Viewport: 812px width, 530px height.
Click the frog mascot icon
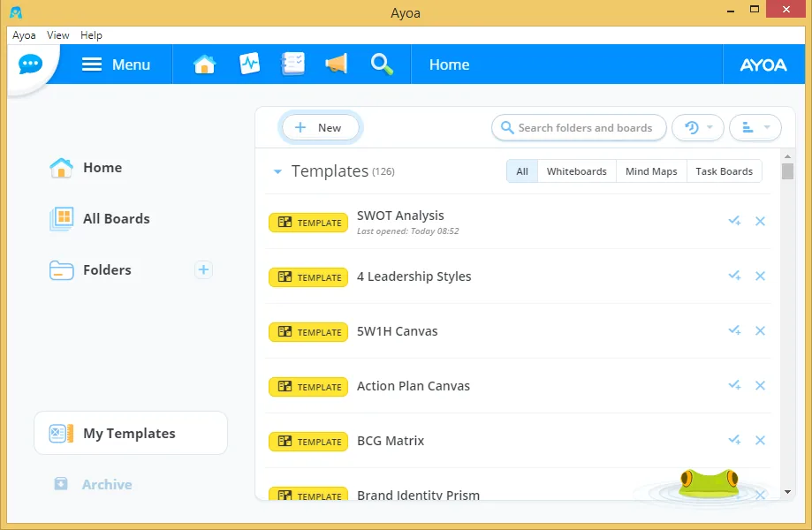pos(709,484)
